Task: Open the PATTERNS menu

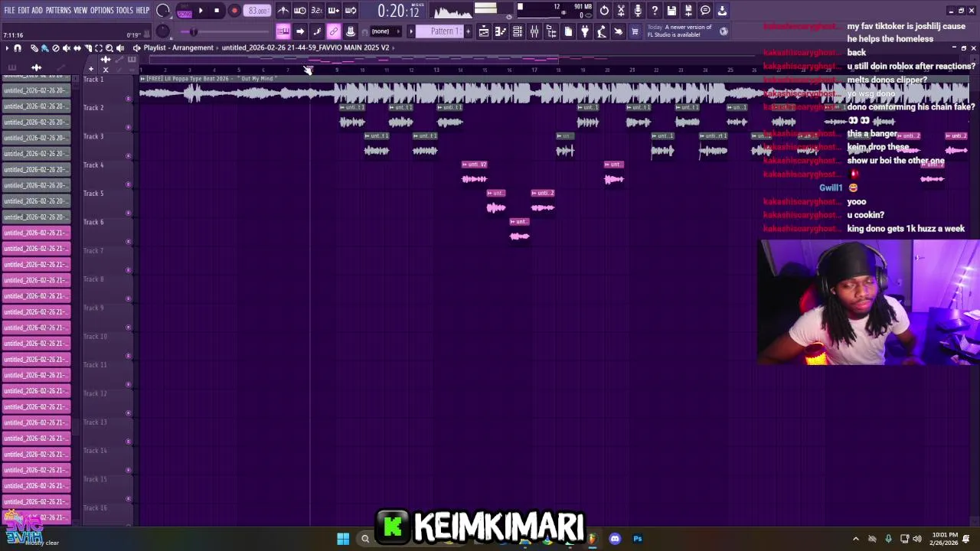Action: 58,10
